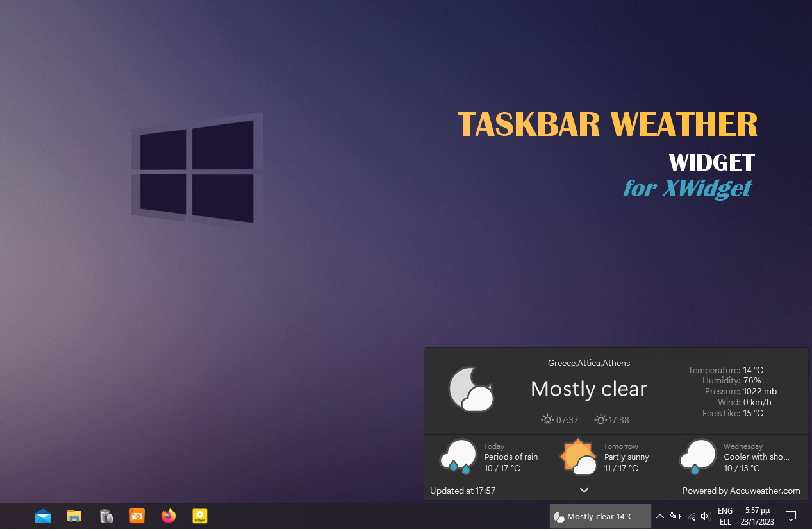Click the mostly clear moon icon in the widget

tap(471, 389)
